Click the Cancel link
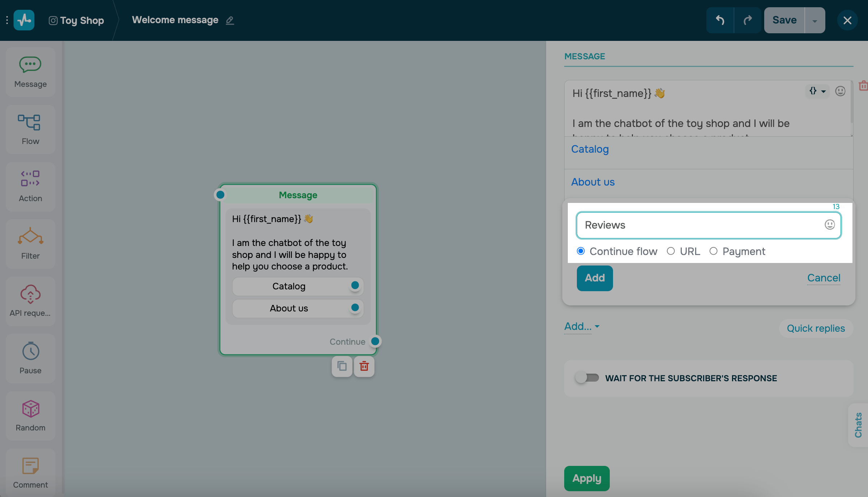Viewport: 868px width, 497px height. click(824, 278)
